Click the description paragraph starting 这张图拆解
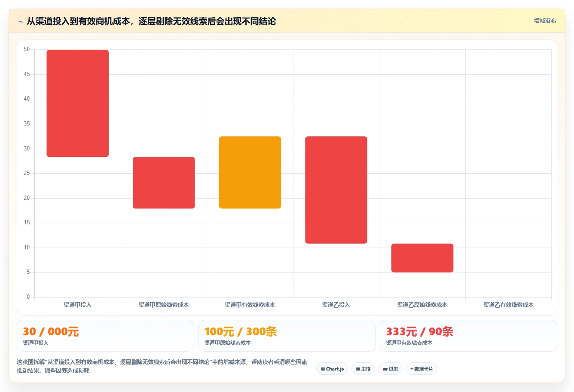Image resolution: width=574 pixels, height=392 pixels. pos(162,366)
